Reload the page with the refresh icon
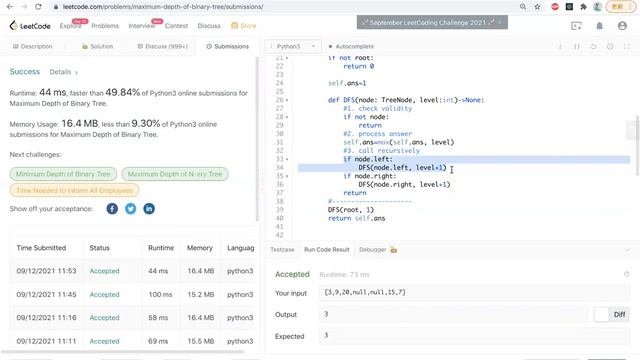Image resolution: width=640 pixels, height=360 pixels. click(38, 7)
